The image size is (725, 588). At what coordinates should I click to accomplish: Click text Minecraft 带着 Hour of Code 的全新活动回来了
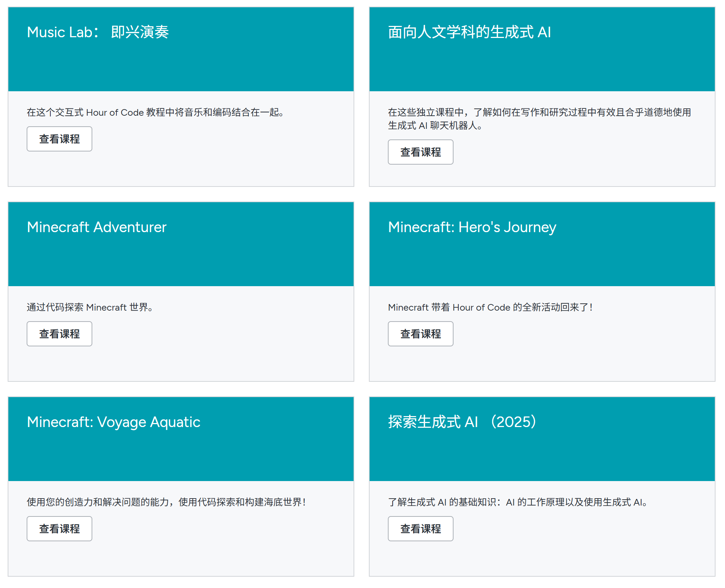click(x=490, y=307)
